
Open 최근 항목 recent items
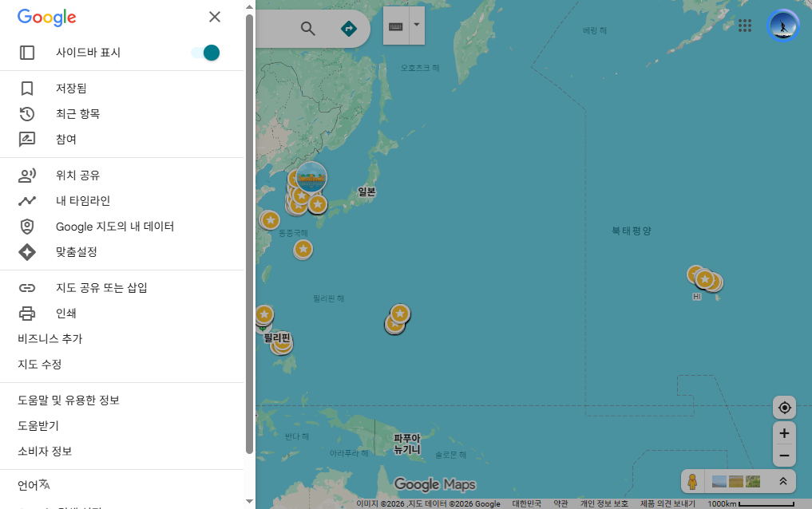[x=121, y=114]
